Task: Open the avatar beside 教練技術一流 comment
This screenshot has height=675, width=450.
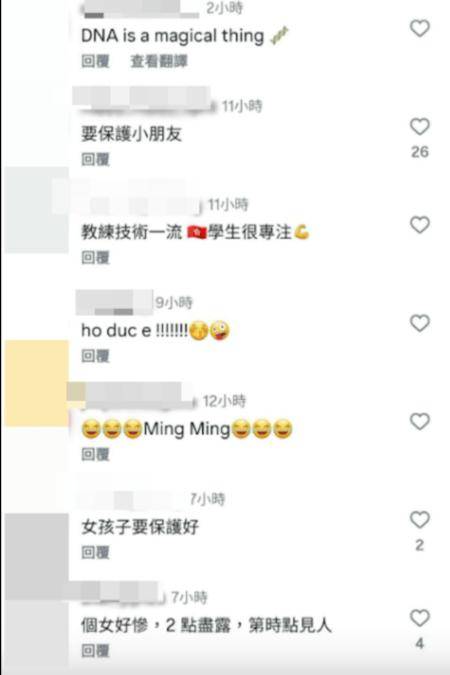Action: [37, 210]
